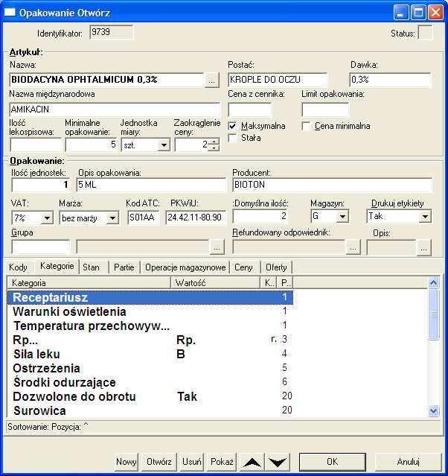Screen dimensions: 448x476
Task: Switch to the Ceny tab
Action: coord(243,267)
